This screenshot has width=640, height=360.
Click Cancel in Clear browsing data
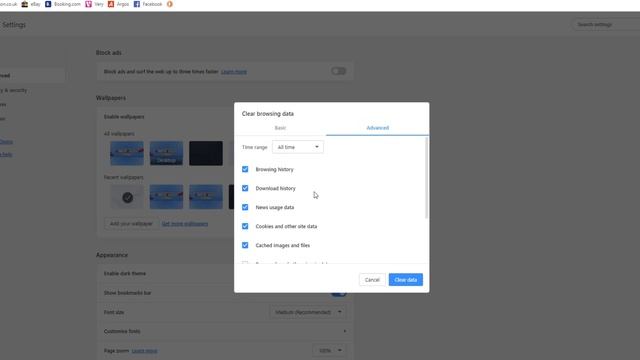[x=372, y=280]
